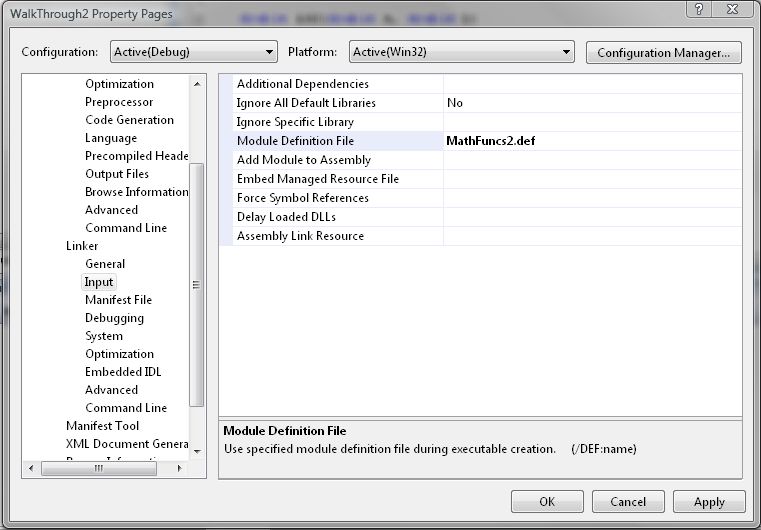Select Embedded IDL in tree
This screenshot has height=530, width=761.
pyautogui.click(x=123, y=372)
